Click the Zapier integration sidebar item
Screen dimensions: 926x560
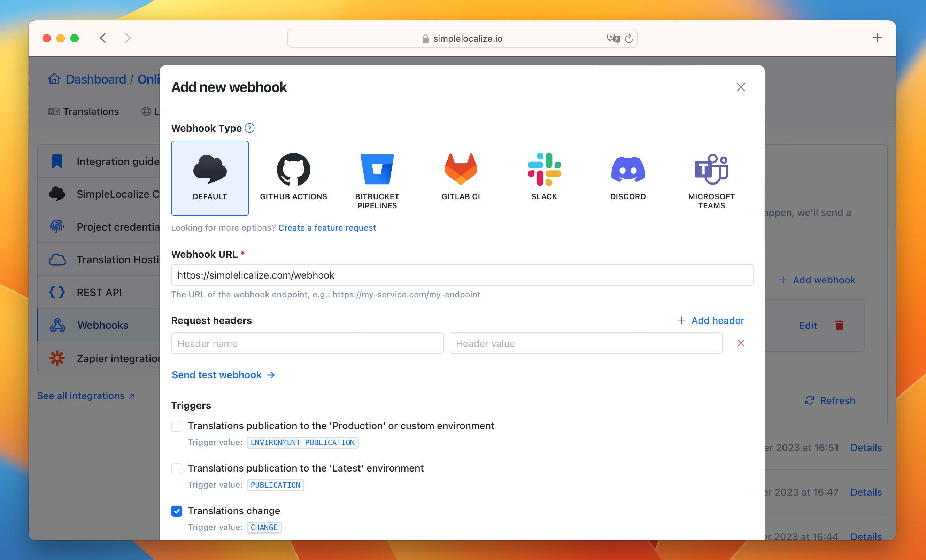tap(103, 358)
